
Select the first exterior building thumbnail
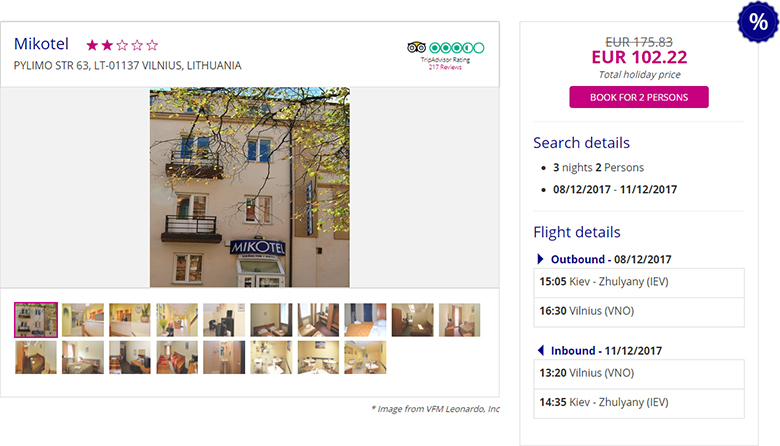click(36, 320)
